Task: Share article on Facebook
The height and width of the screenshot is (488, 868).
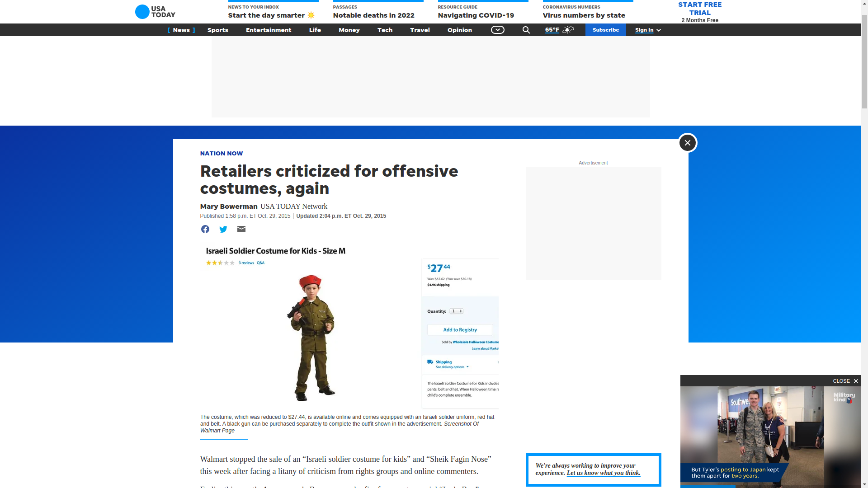Action: coord(205,229)
